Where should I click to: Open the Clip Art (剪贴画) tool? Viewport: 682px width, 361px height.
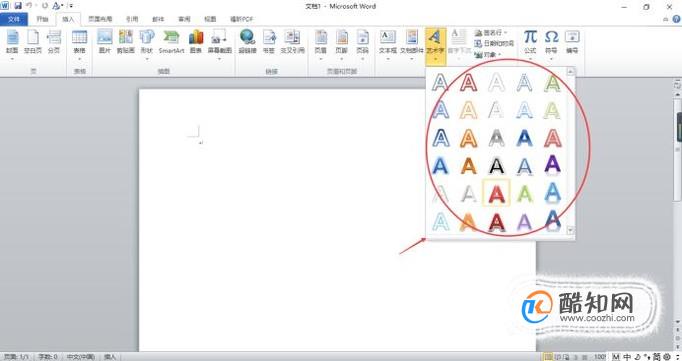(126, 41)
